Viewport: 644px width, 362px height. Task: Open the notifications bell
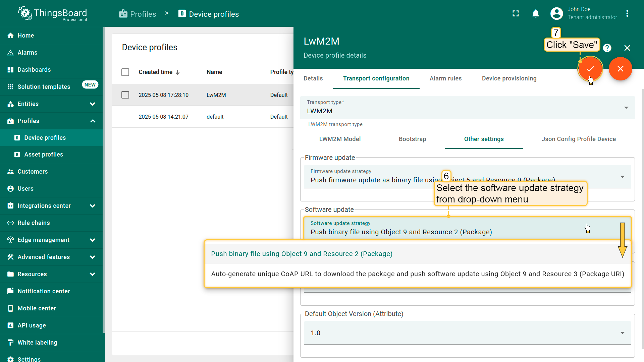(x=536, y=13)
